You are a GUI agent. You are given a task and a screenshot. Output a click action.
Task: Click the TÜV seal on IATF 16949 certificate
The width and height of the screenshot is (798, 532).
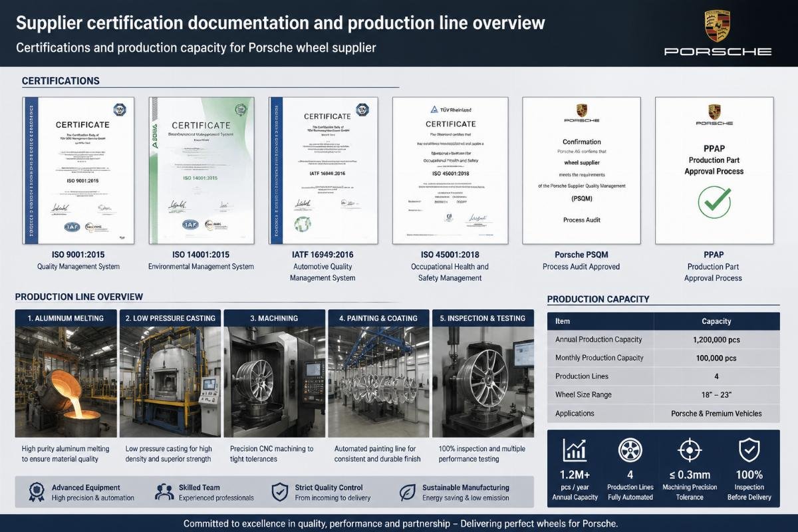click(362, 110)
